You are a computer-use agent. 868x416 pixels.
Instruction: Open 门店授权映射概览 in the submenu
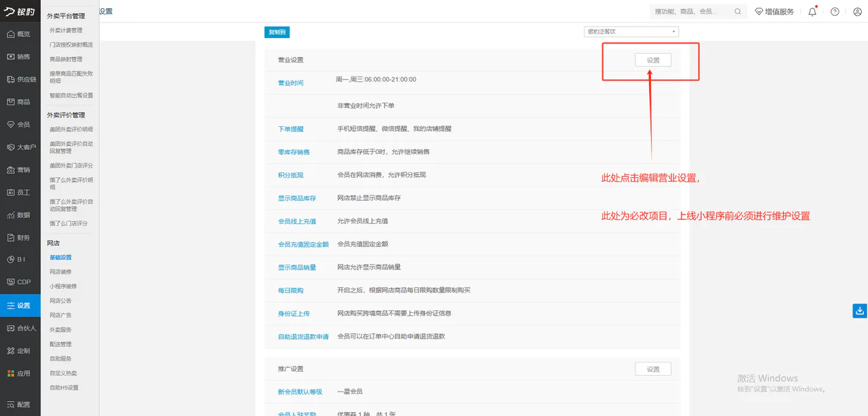[71, 45]
